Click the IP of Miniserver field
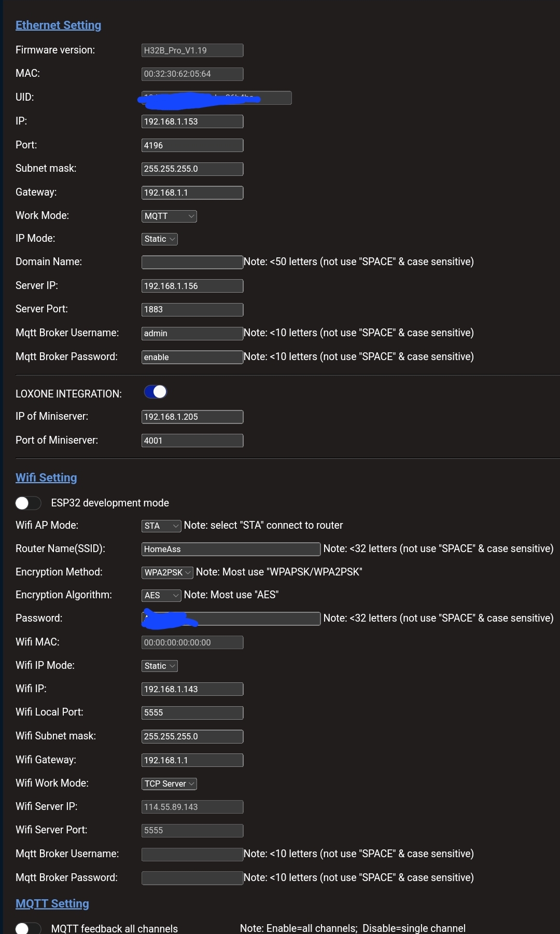560x934 pixels. (192, 417)
